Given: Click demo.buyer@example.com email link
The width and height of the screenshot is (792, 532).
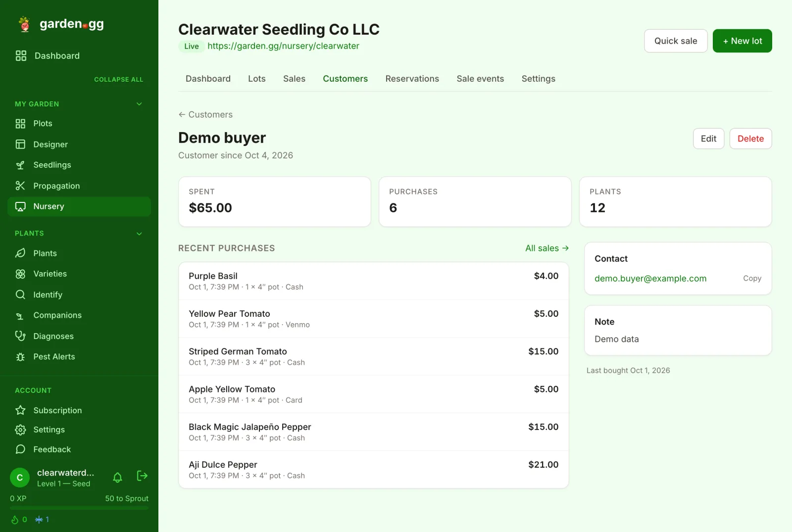Looking at the screenshot, I should pyautogui.click(x=650, y=279).
